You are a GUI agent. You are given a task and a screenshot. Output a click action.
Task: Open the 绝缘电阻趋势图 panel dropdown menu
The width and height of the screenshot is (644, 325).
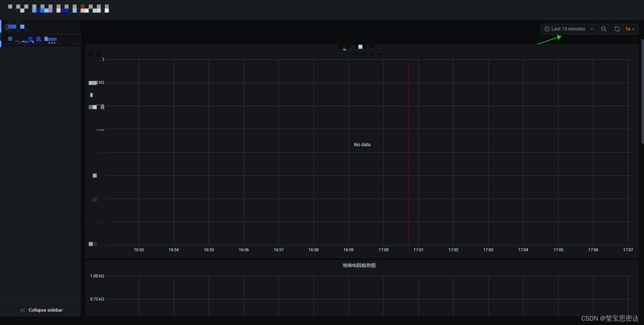coord(359,265)
